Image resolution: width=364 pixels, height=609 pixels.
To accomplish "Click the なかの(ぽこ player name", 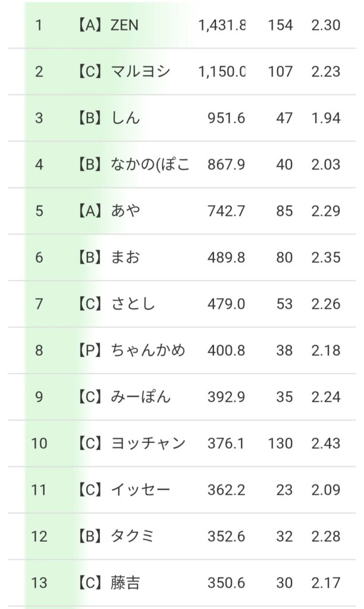I will (x=150, y=165).
